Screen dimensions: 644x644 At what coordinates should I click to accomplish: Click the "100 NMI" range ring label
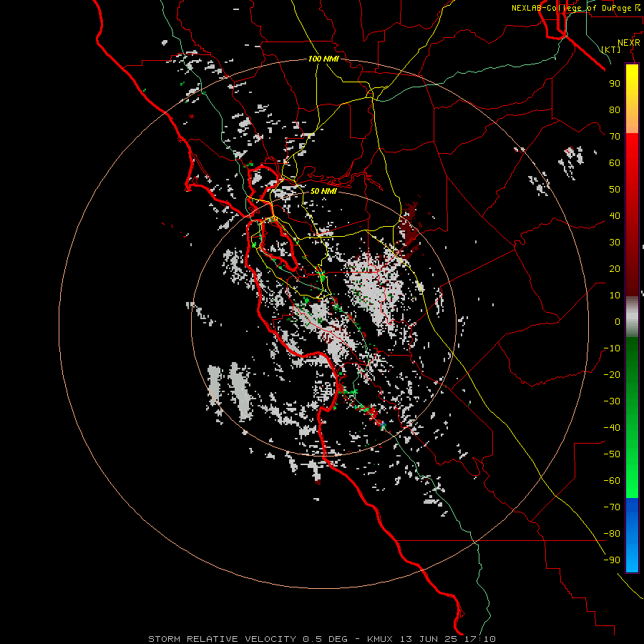click(323, 59)
